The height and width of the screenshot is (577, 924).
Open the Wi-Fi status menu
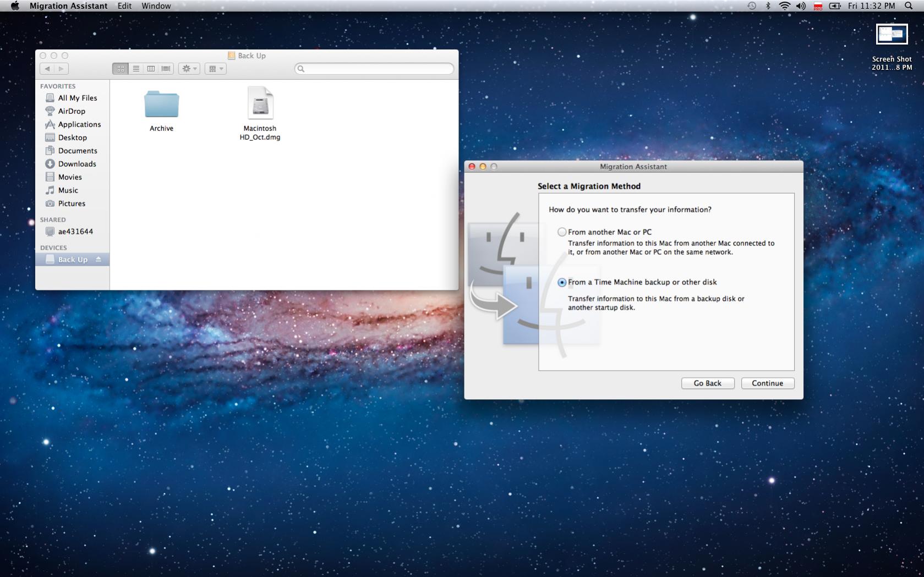coord(784,6)
